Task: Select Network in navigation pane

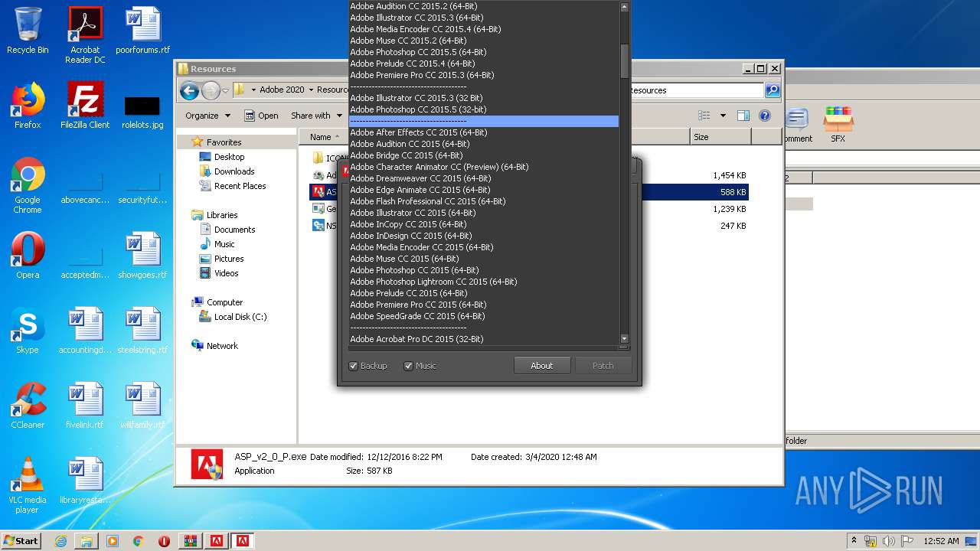Action: coord(222,346)
